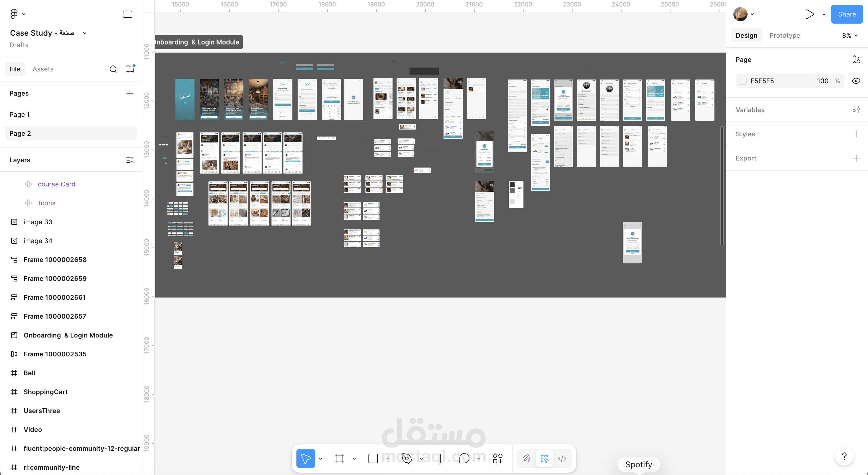The height and width of the screenshot is (475, 868).
Task: Expand the file name dropdown chevron
Action: (x=84, y=33)
